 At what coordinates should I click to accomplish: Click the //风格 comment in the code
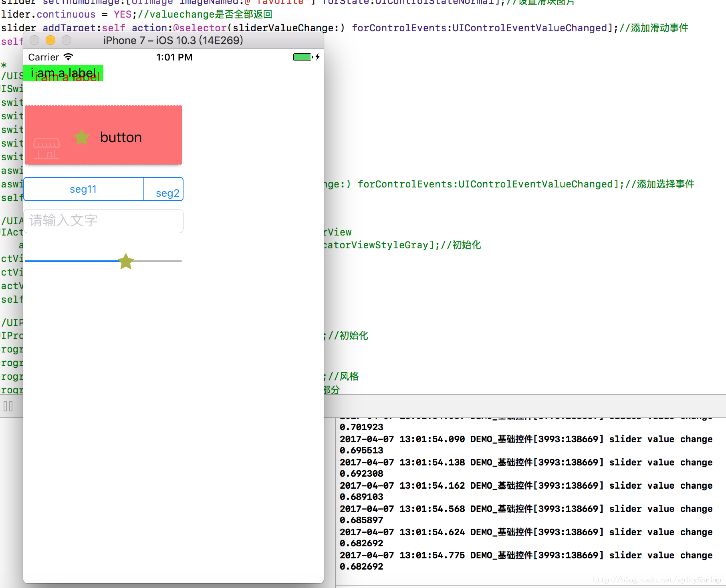coord(343,376)
